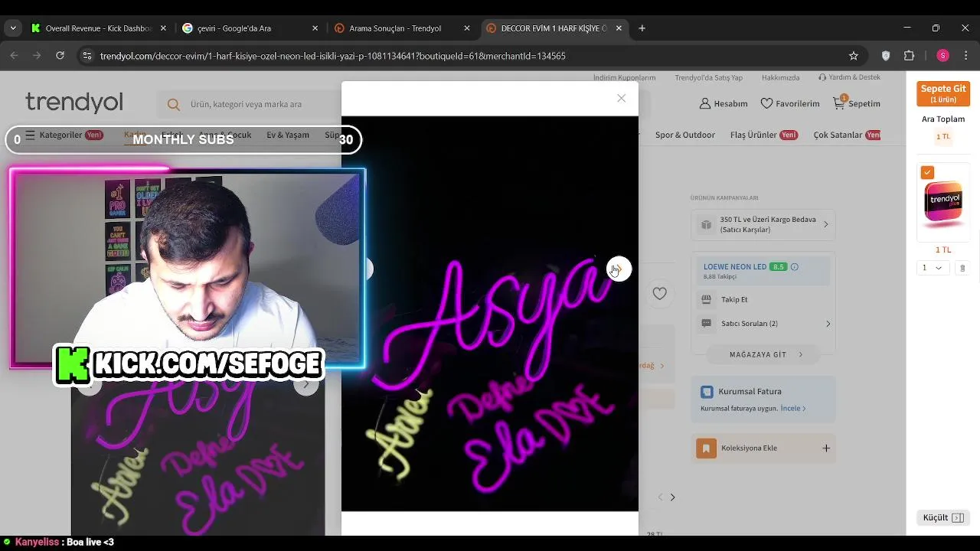Open Trendyol Plus cart item thumbnail

tap(943, 201)
